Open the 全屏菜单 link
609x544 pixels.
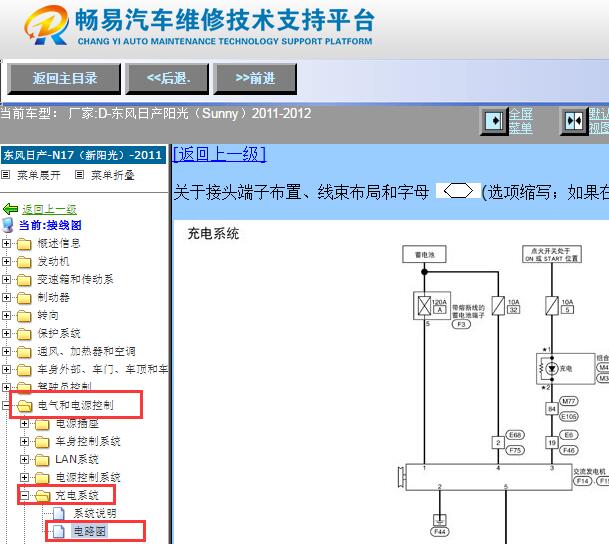[520, 121]
